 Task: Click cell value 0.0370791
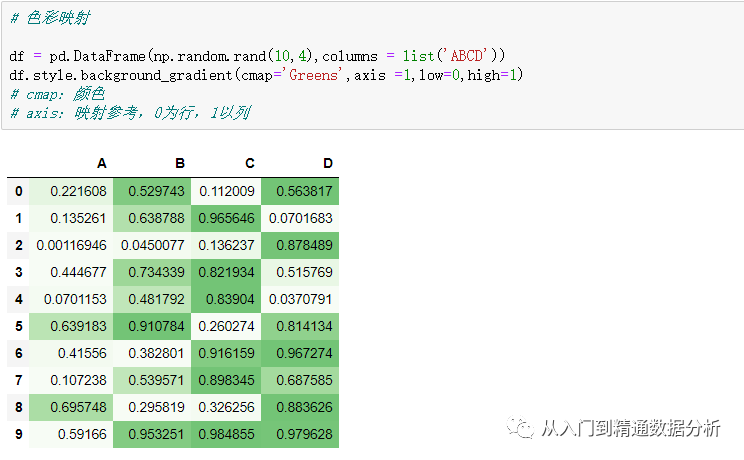click(301, 300)
